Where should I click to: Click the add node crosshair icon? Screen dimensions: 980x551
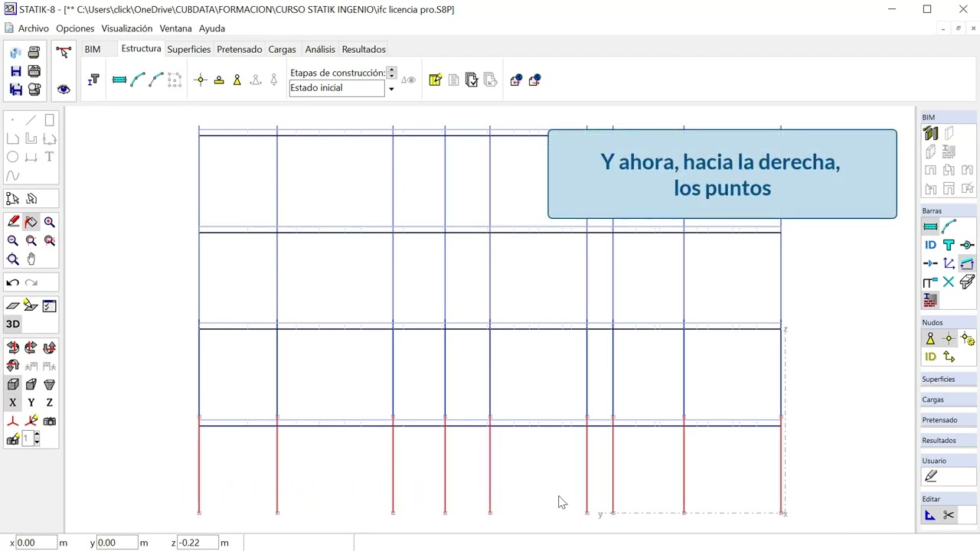[x=201, y=80]
